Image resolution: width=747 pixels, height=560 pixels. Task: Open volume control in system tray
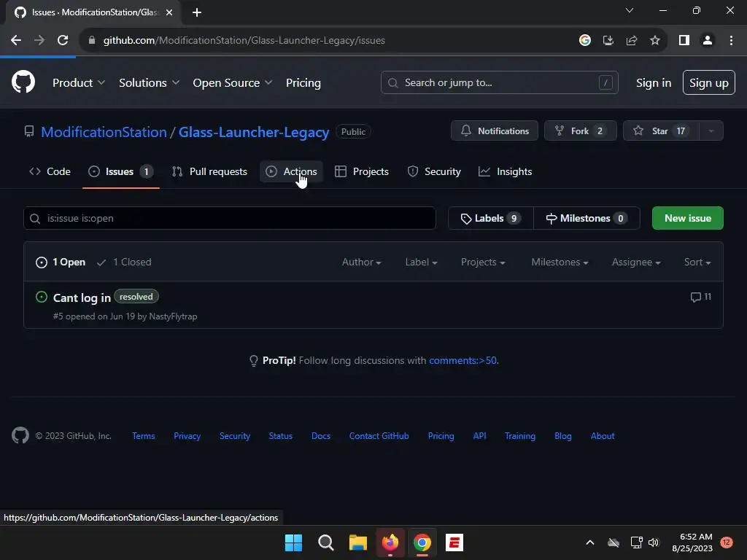click(x=654, y=542)
